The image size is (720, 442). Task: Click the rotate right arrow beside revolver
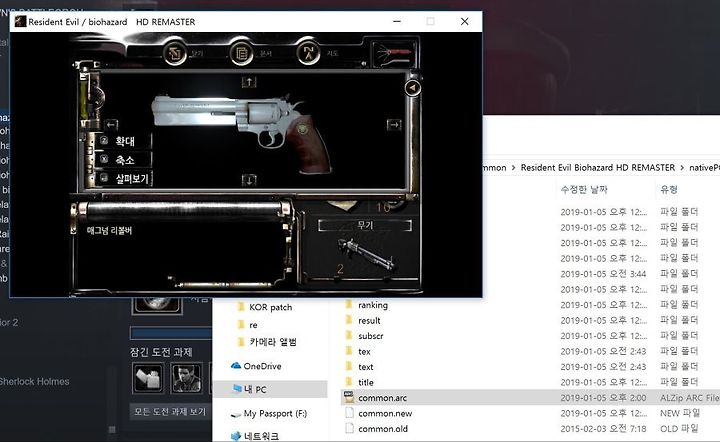point(394,124)
